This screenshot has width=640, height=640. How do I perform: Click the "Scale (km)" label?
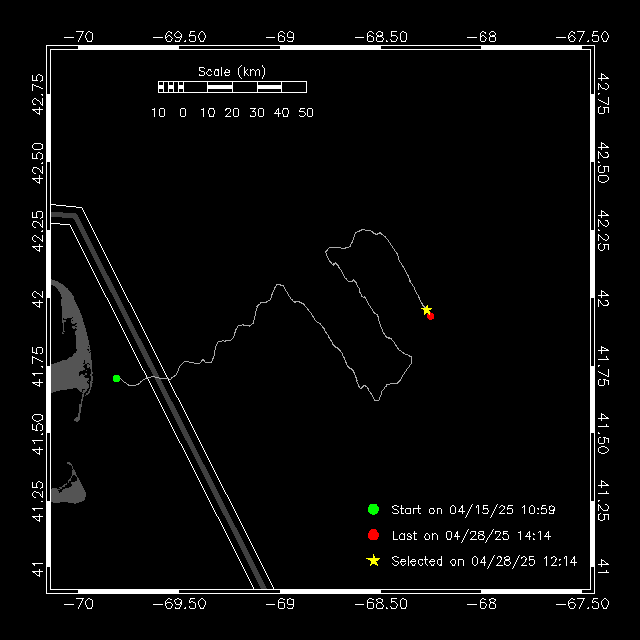(x=238, y=71)
